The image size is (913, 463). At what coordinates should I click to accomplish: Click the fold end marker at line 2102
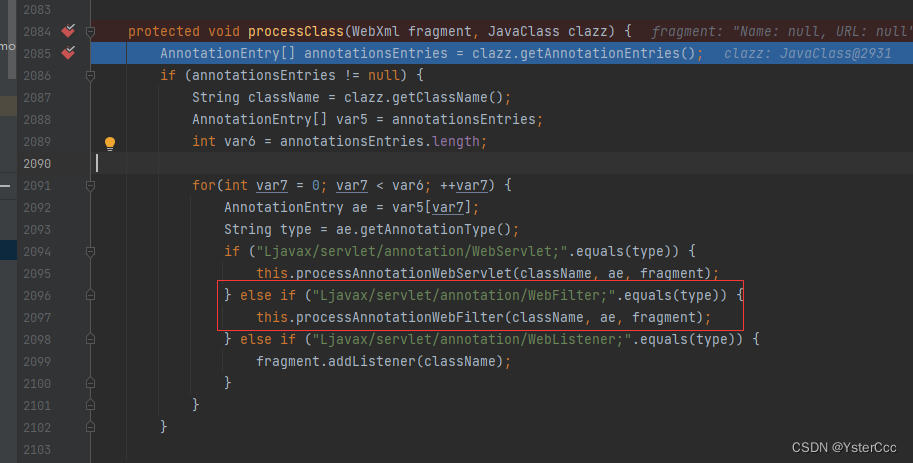tap(90, 427)
